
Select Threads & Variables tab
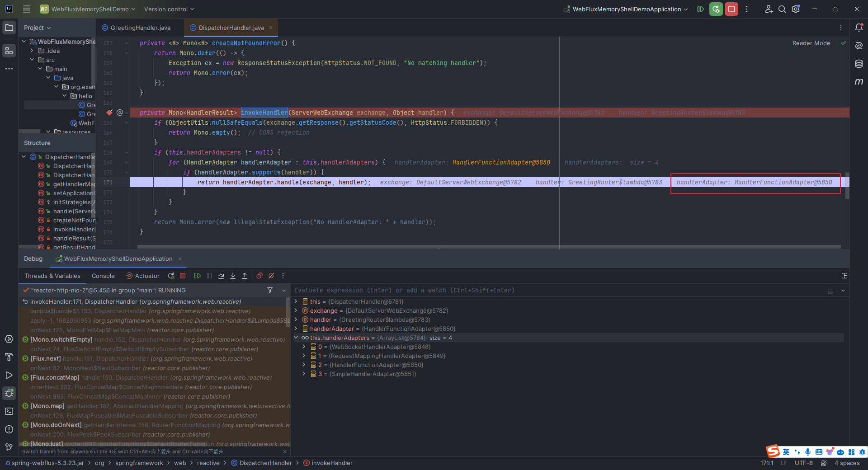pos(52,276)
